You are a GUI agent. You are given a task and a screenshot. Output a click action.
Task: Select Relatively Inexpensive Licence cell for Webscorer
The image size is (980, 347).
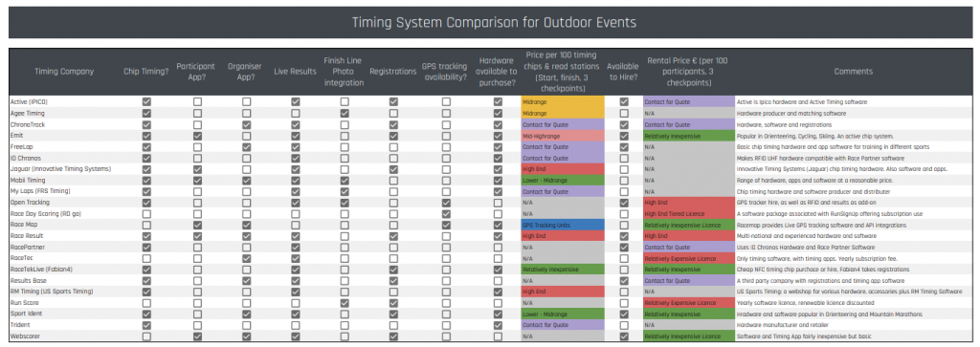689,336
